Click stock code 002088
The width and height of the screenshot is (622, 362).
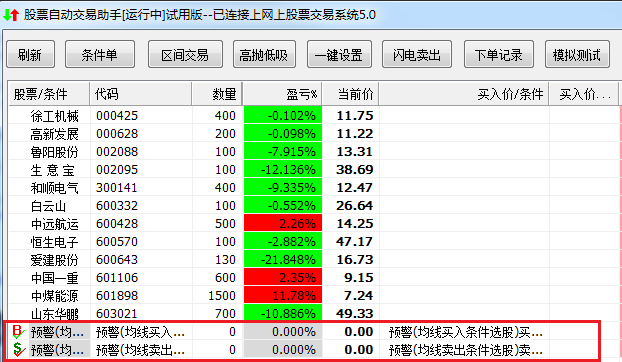click(117, 151)
